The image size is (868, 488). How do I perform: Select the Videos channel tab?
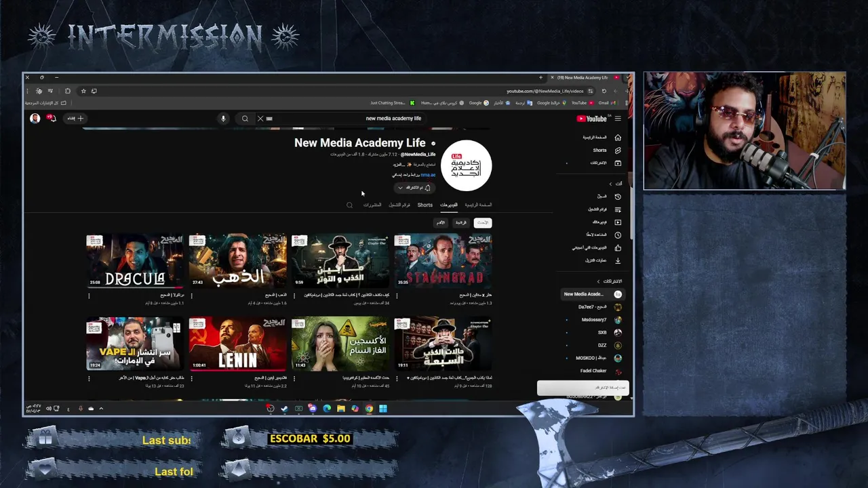449,205
